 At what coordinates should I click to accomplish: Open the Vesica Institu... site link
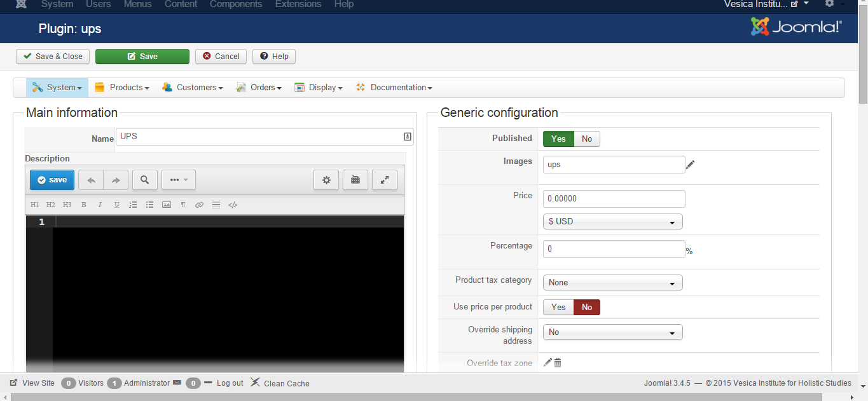761,4
